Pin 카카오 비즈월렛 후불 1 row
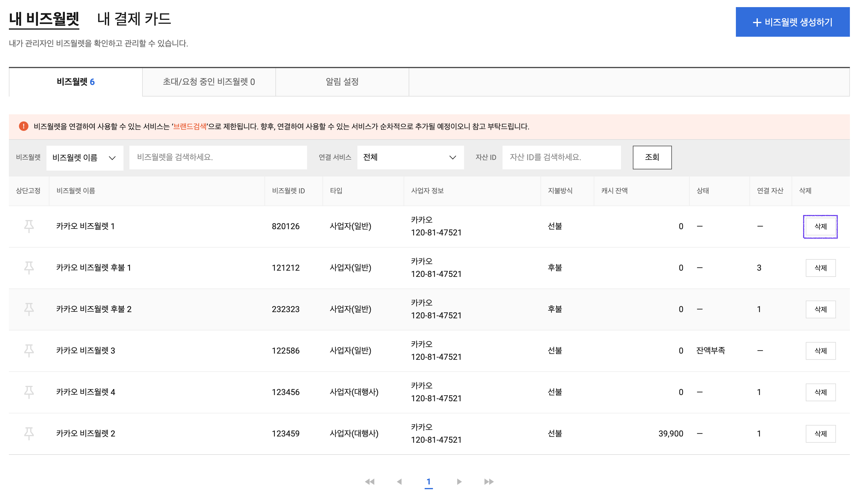 pyautogui.click(x=29, y=268)
